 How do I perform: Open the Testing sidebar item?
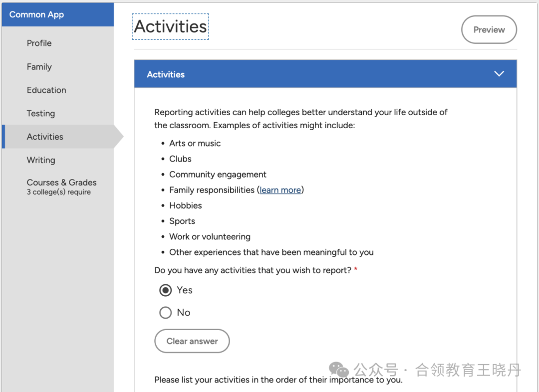pos(41,113)
